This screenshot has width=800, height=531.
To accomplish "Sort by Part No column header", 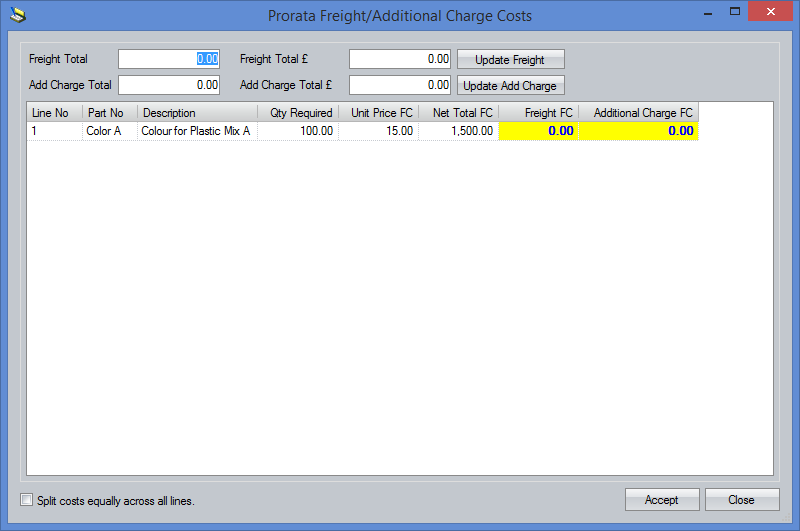I will coord(109,113).
